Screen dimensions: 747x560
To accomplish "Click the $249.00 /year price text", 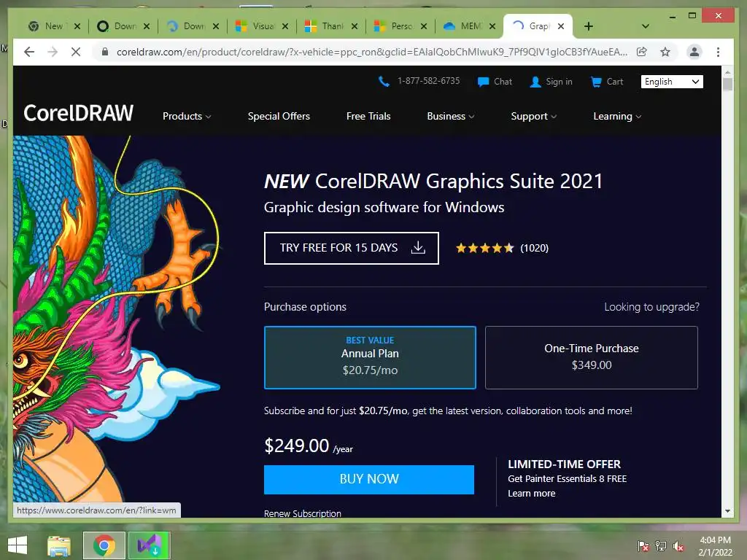I will pos(309,446).
